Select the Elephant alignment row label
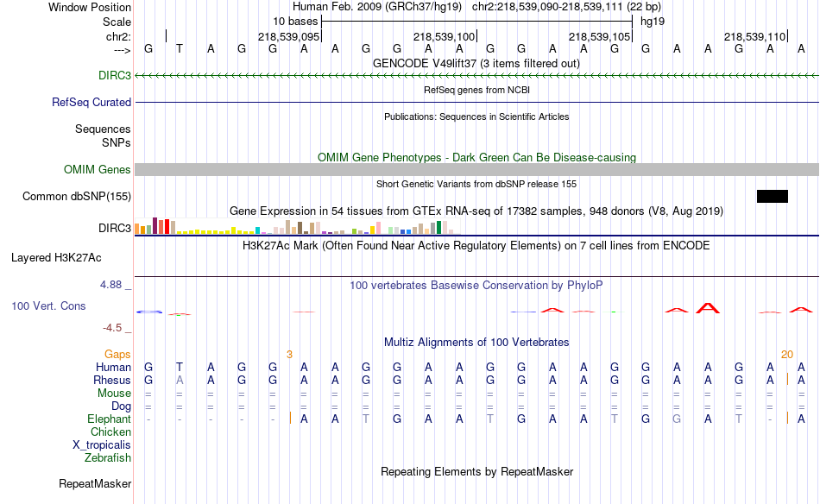Viewport: 820px width, 504px height. [109, 419]
